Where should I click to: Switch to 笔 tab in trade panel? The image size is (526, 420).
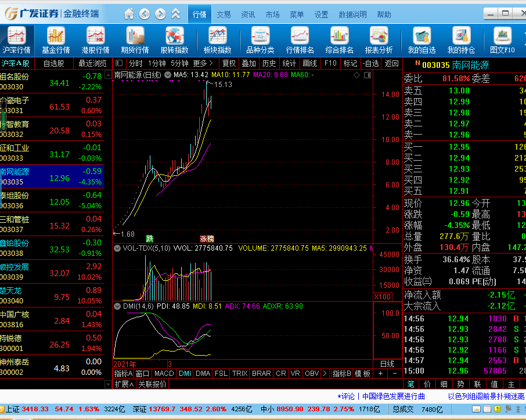click(x=410, y=384)
